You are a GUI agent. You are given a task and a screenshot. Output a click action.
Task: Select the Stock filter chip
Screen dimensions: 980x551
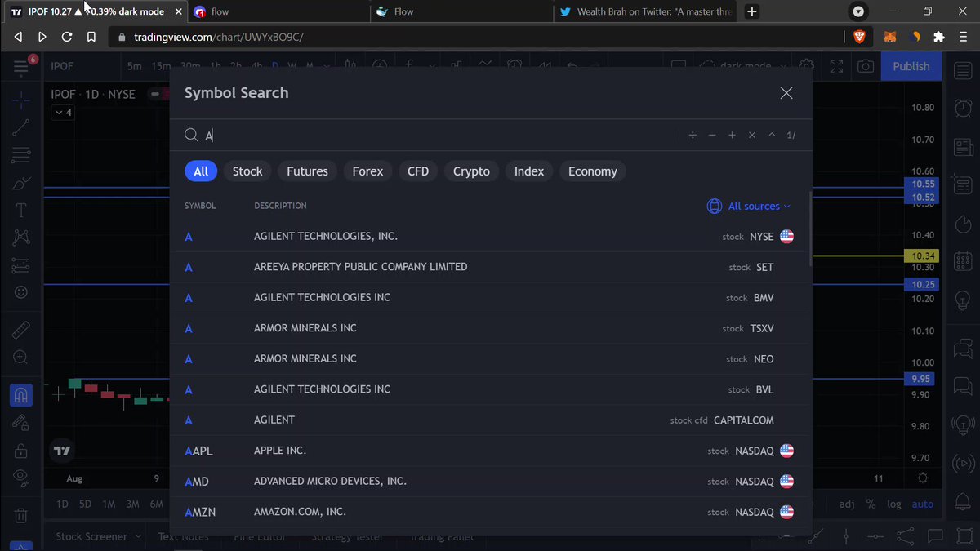coord(247,171)
